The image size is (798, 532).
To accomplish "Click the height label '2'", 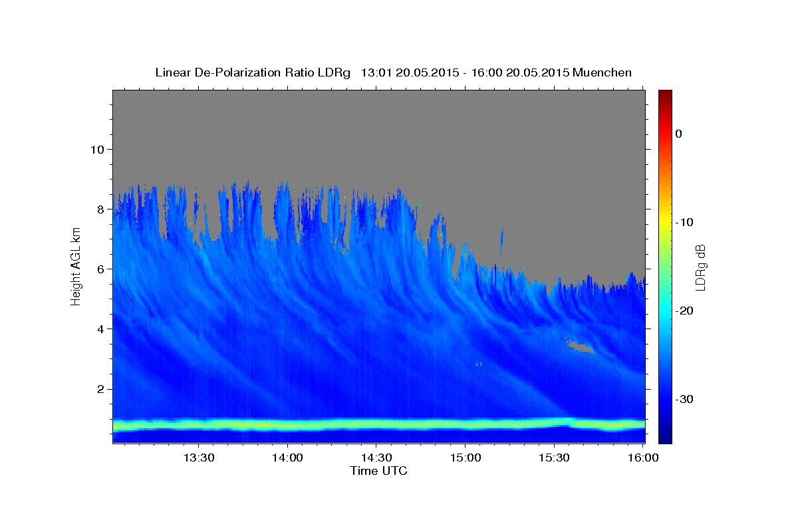I will 100,389.
